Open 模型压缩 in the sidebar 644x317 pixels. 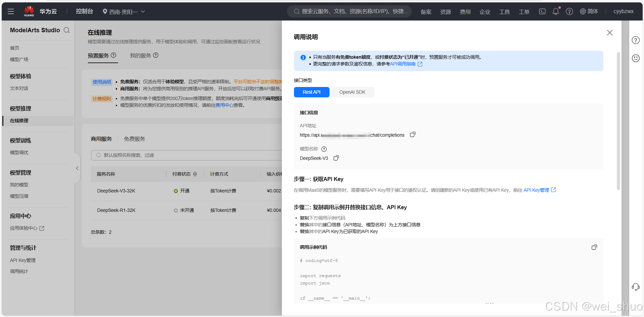coord(19,196)
